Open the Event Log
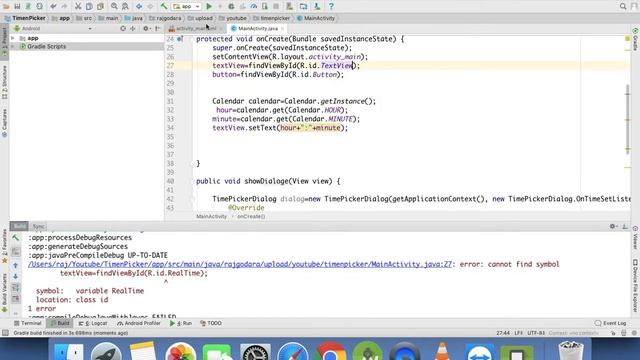Viewport: 640px width, 360px height. (x=611, y=323)
